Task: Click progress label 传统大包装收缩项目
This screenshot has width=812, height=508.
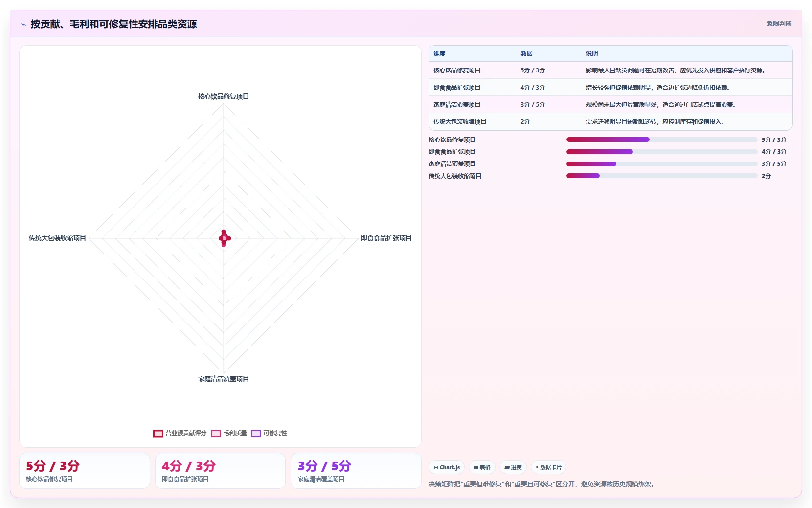Action: pyautogui.click(x=455, y=176)
